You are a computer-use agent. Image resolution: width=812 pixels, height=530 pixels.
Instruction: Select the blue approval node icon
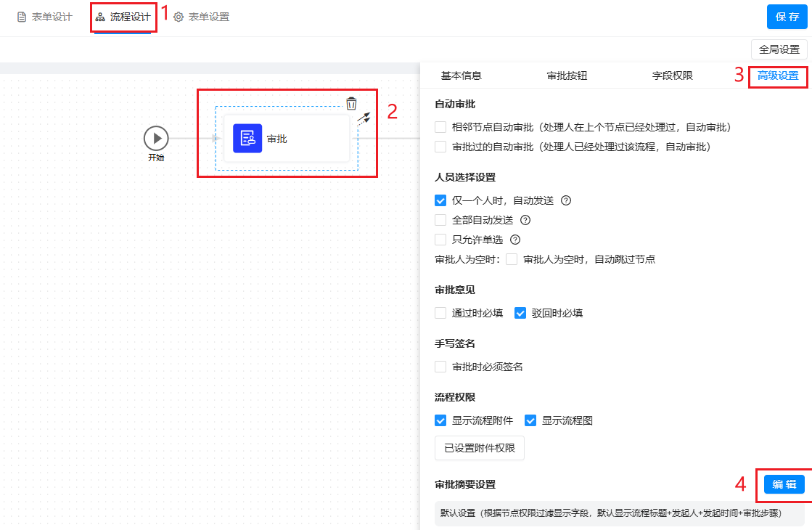[247, 138]
